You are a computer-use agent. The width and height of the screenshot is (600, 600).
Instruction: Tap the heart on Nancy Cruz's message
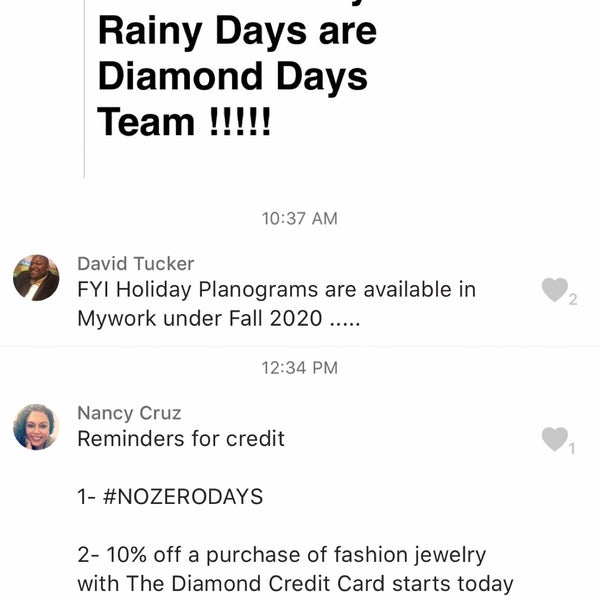click(554, 439)
